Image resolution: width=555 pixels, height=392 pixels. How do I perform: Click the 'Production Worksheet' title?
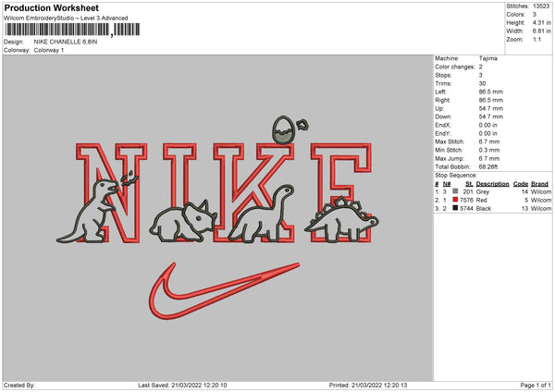51,7
